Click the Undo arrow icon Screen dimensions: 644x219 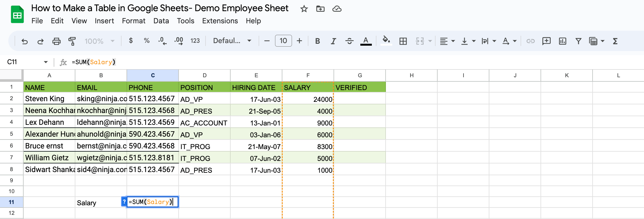click(25, 41)
